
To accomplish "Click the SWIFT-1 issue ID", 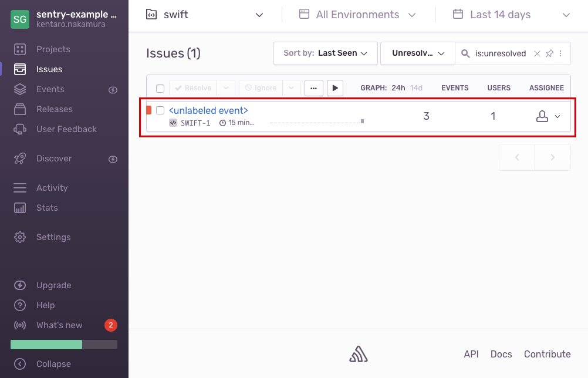I will pyautogui.click(x=195, y=123).
